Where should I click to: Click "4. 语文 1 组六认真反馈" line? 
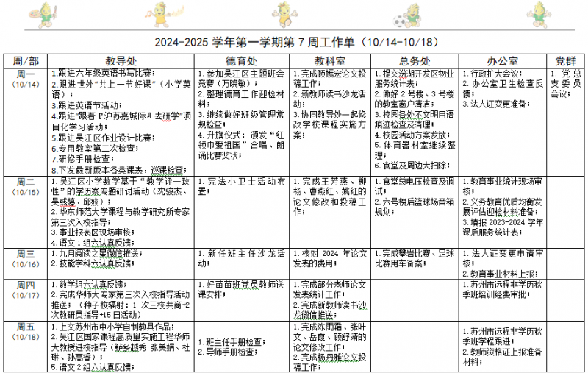click(93, 242)
